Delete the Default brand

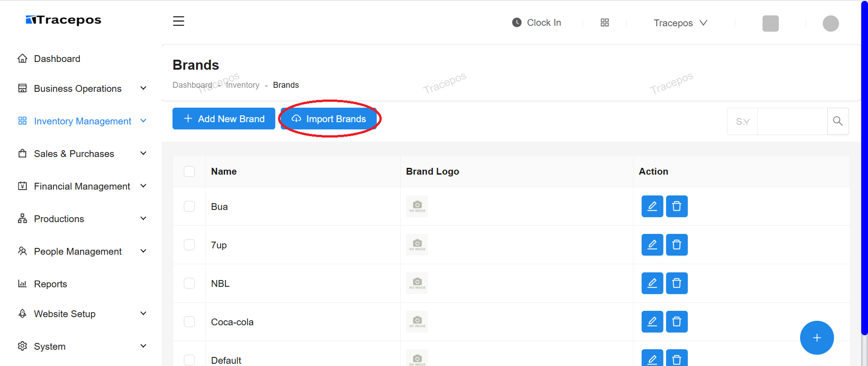pyautogui.click(x=676, y=358)
